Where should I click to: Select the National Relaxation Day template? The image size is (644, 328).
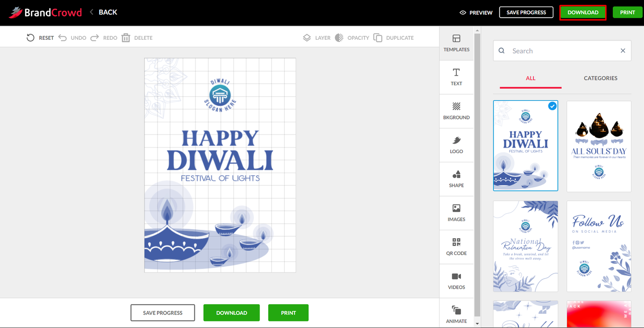tap(526, 246)
